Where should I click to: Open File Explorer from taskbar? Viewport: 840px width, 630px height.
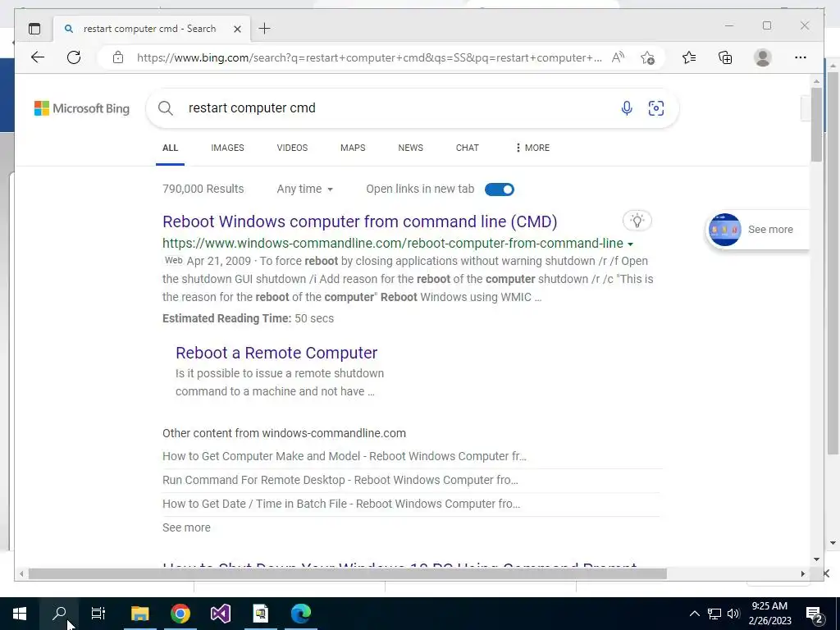tap(139, 614)
